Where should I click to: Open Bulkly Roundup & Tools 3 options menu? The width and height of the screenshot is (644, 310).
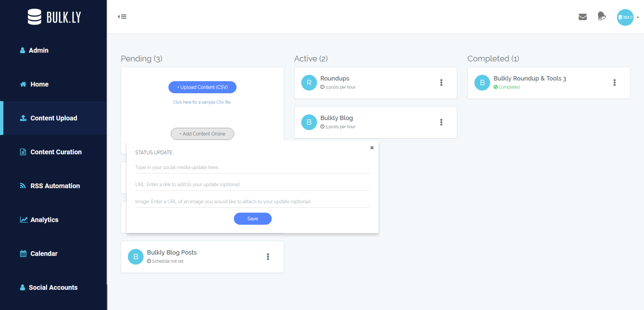[614, 83]
